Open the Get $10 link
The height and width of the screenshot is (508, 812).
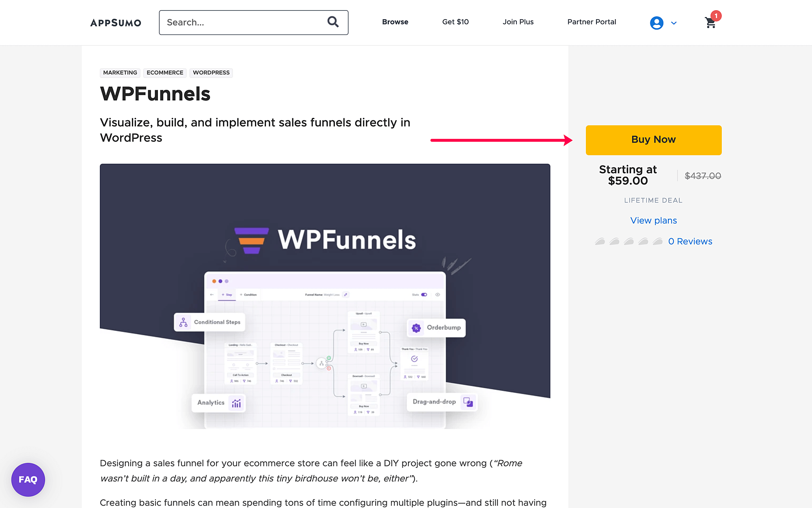coord(455,22)
